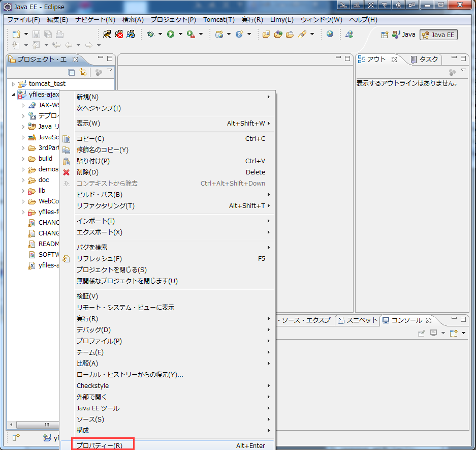Switch to the Java perspective

pos(404,35)
